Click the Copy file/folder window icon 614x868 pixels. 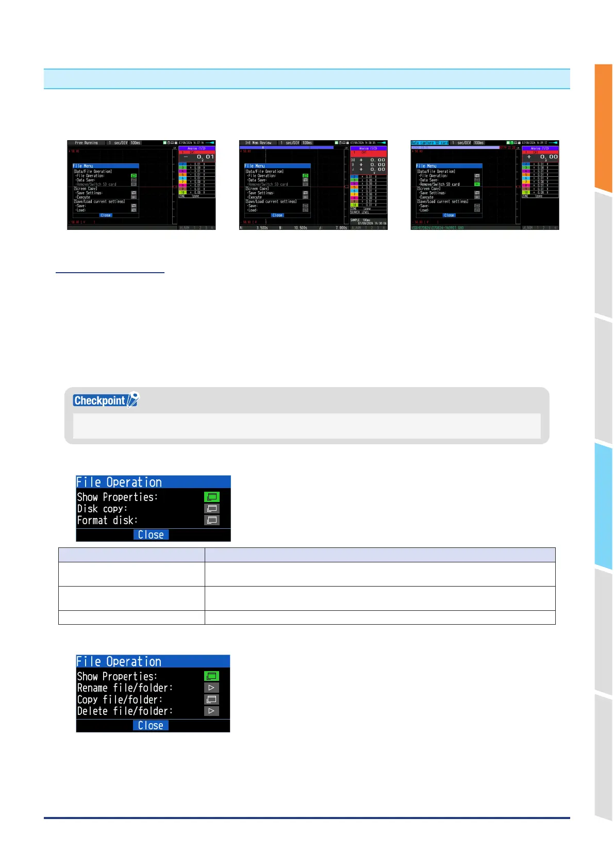click(211, 699)
